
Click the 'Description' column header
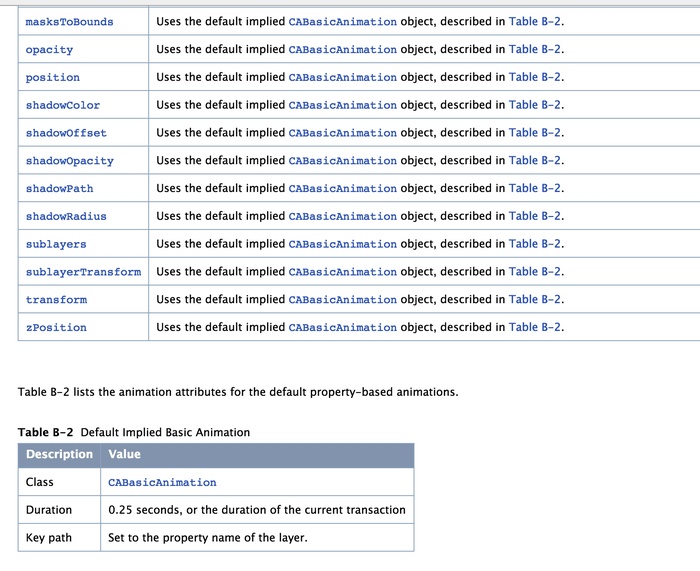pyautogui.click(x=59, y=454)
